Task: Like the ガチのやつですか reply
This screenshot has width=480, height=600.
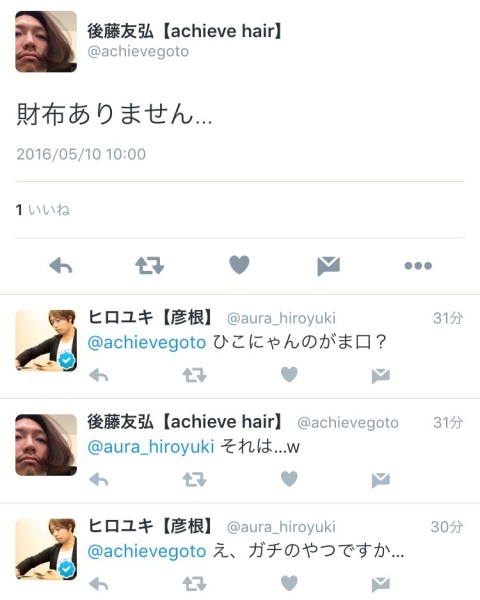Action: pos(289,583)
